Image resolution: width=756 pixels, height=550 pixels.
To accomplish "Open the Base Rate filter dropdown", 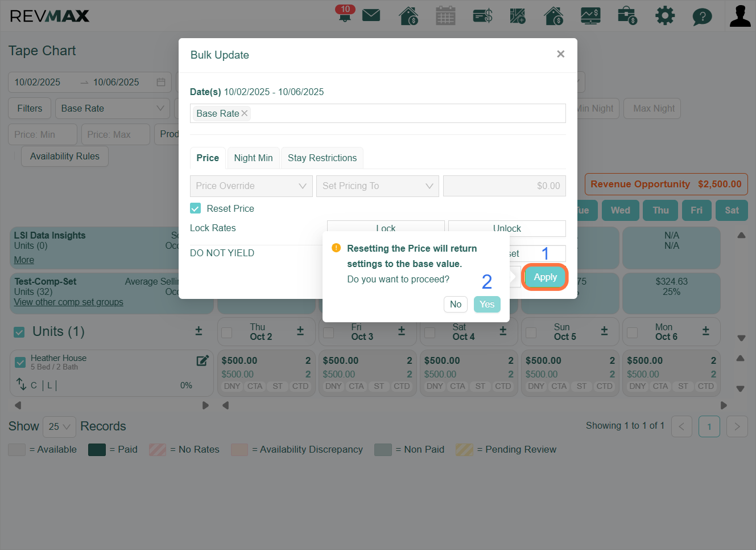I will click(x=113, y=108).
